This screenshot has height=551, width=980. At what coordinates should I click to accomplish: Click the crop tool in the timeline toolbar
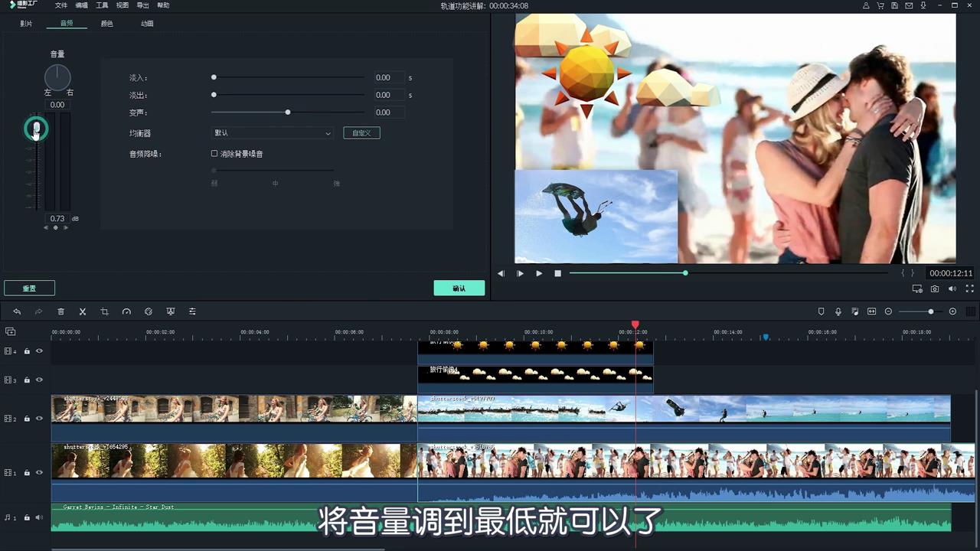click(105, 311)
